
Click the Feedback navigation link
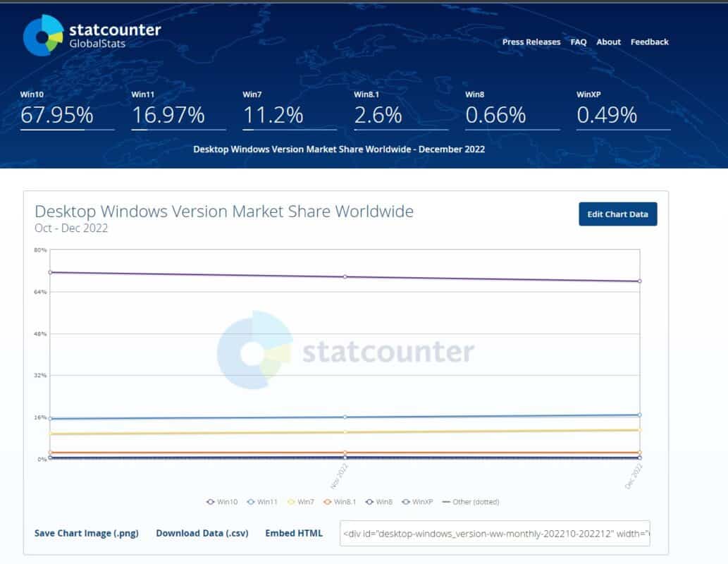pyautogui.click(x=649, y=42)
